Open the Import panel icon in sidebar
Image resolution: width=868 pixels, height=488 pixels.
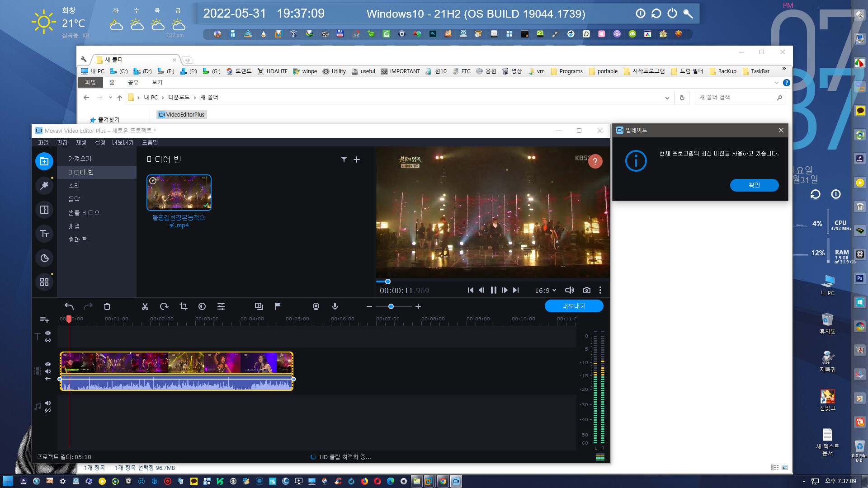tap(44, 161)
